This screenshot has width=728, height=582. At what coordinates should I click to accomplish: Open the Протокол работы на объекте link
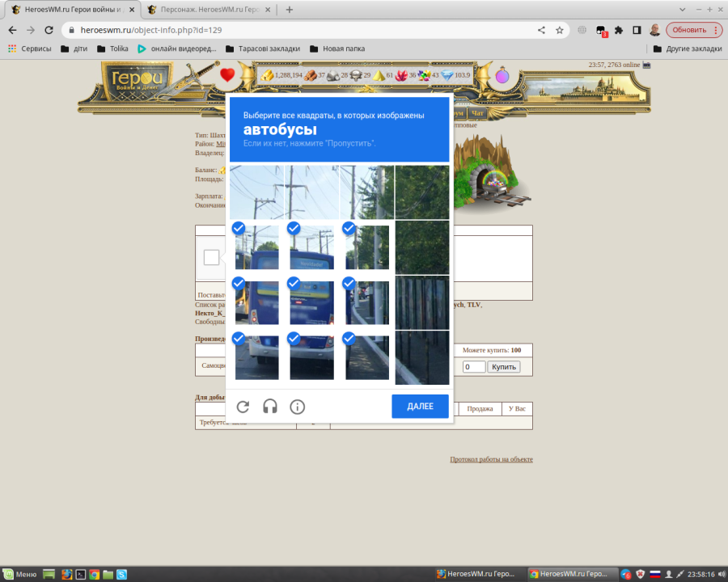(x=491, y=459)
